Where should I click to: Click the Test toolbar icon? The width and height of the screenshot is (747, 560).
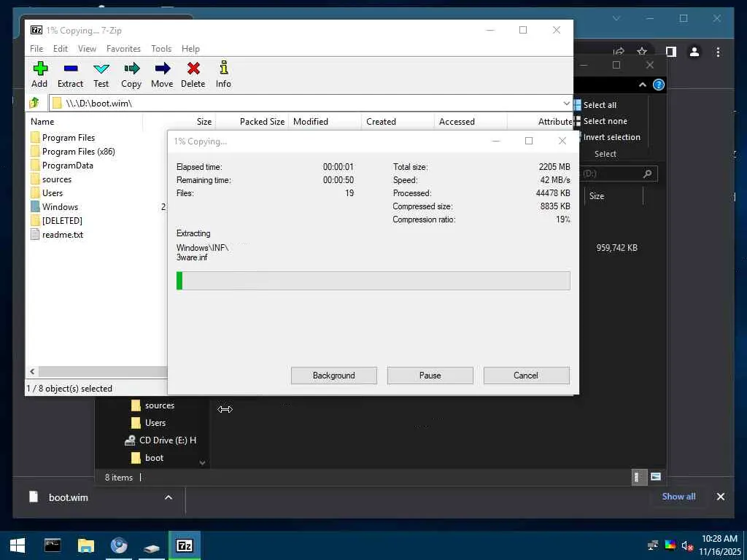(x=101, y=75)
